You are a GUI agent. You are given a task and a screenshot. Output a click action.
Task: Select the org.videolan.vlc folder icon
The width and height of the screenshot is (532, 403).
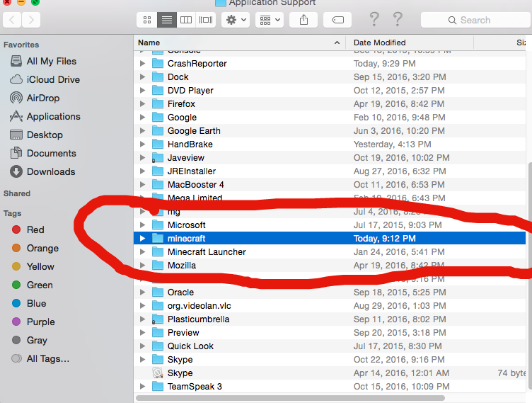(x=158, y=305)
